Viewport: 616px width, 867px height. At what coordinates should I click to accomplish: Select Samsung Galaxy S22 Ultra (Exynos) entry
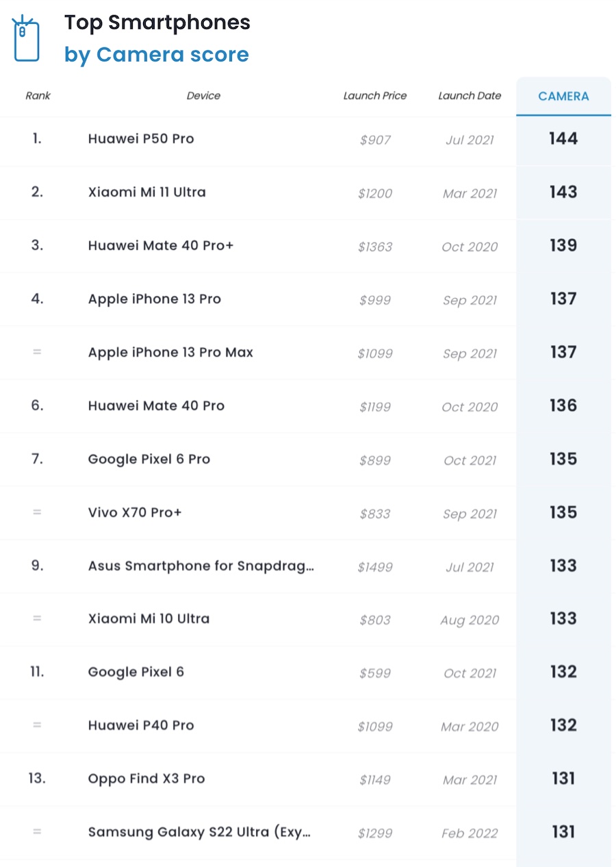click(199, 833)
